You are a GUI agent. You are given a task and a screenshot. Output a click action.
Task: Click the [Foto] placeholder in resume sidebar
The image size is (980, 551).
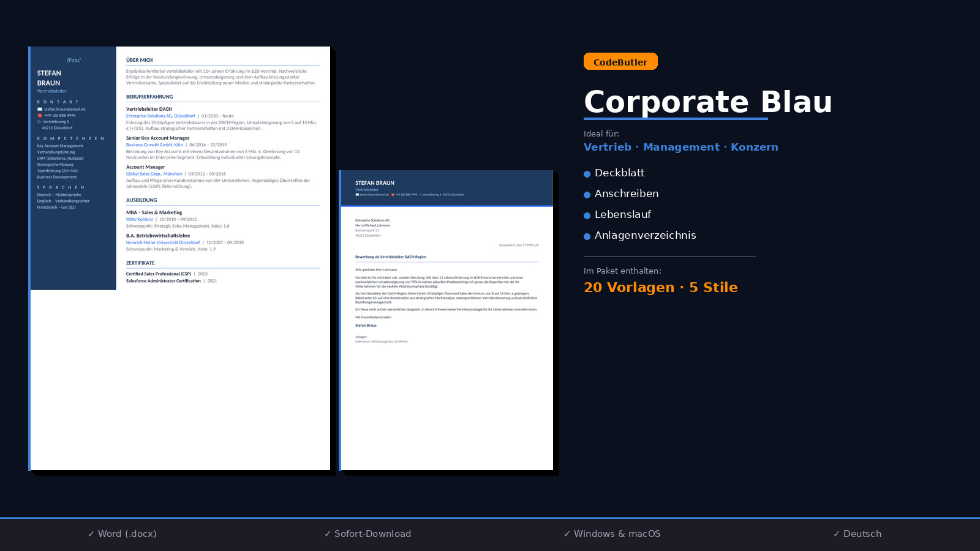(x=73, y=60)
